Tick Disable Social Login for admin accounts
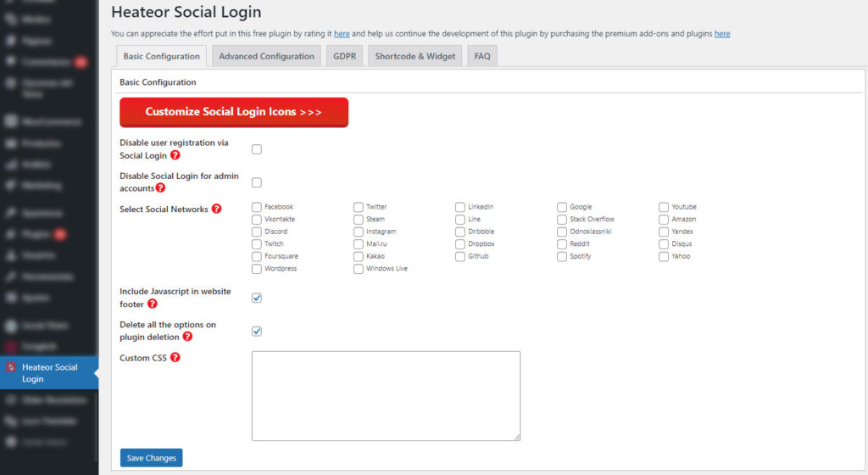This screenshot has width=868, height=475. (x=257, y=182)
